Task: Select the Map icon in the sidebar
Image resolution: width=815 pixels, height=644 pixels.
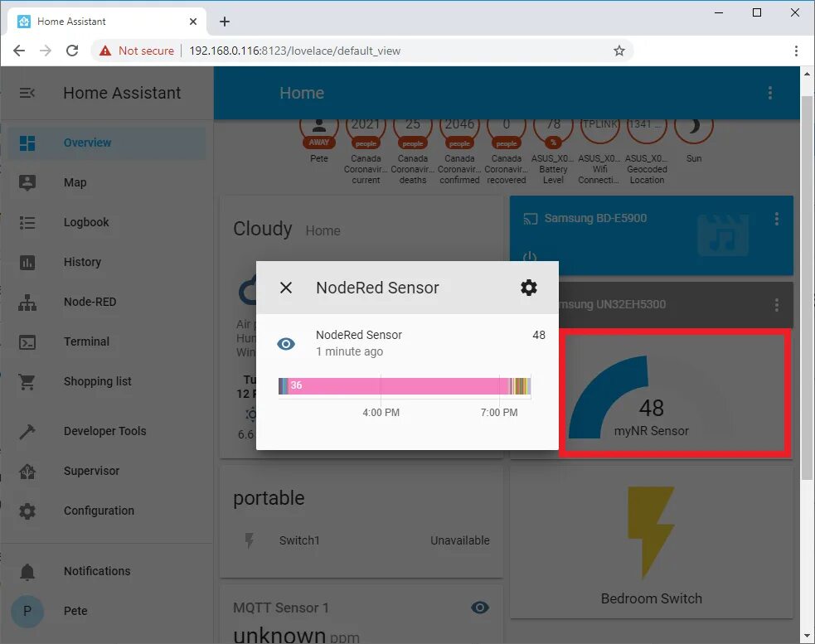Action: point(27,182)
